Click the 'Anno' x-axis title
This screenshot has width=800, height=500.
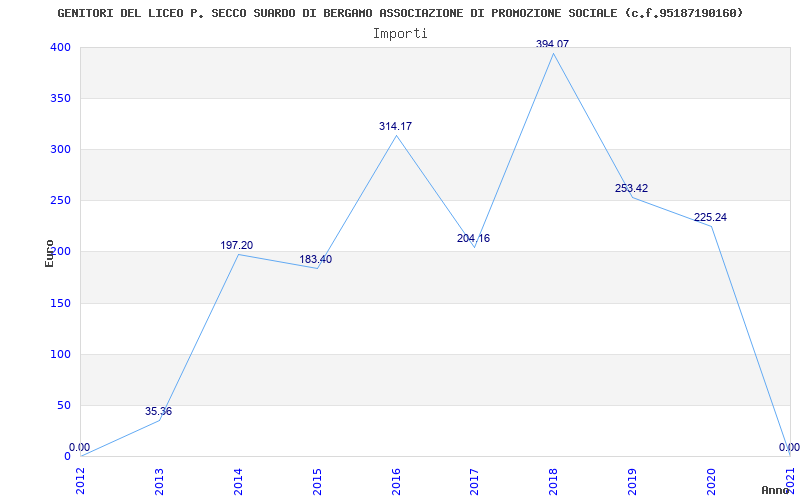[x=774, y=490]
